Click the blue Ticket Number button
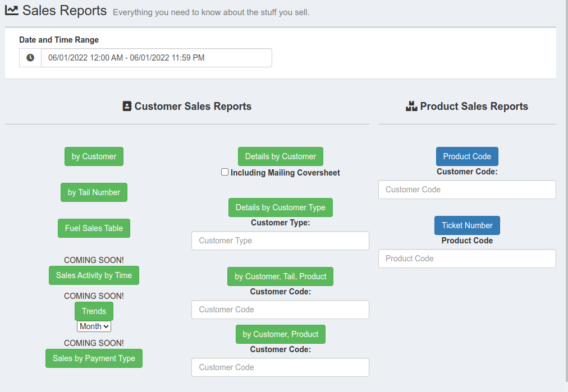This screenshot has width=568, height=392. [467, 225]
